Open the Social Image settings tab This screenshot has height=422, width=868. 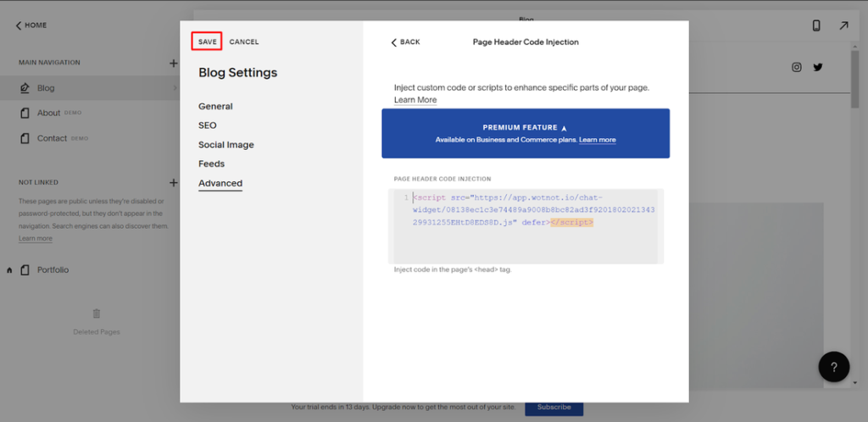[226, 145]
